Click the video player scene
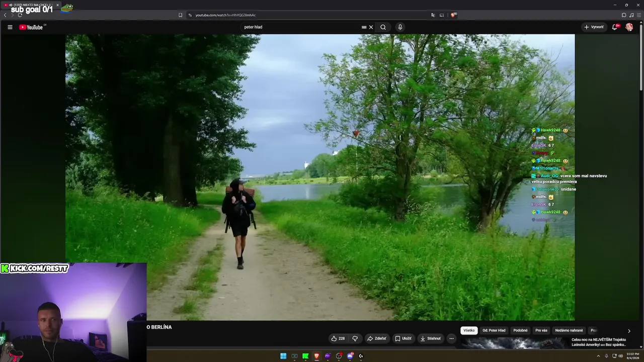Image resolution: width=644 pixels, height=362 pixels. pyautogui.click(x=320, y=177)
